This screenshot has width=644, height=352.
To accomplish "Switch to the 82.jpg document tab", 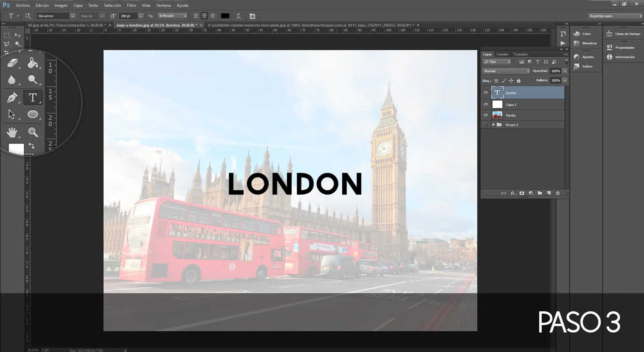I will [67, 25].
